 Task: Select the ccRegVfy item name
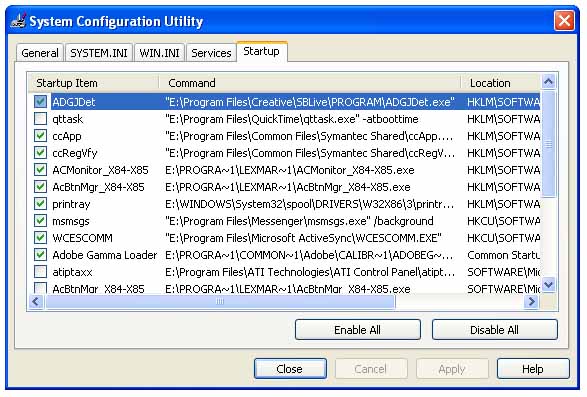pyautogui.click(x=74, y=153)
